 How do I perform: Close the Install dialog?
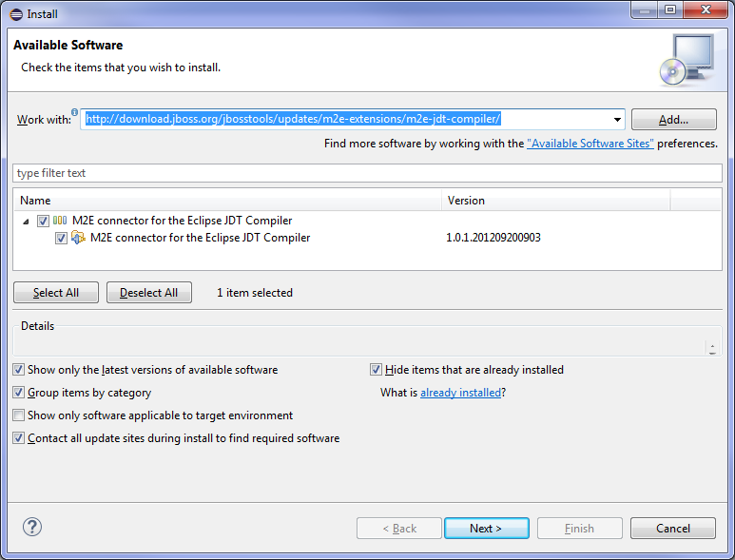(x=706, y=10)
